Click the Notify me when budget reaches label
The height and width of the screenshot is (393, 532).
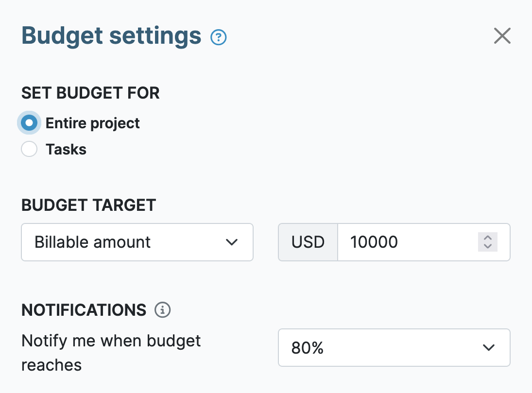click(111, 353)
